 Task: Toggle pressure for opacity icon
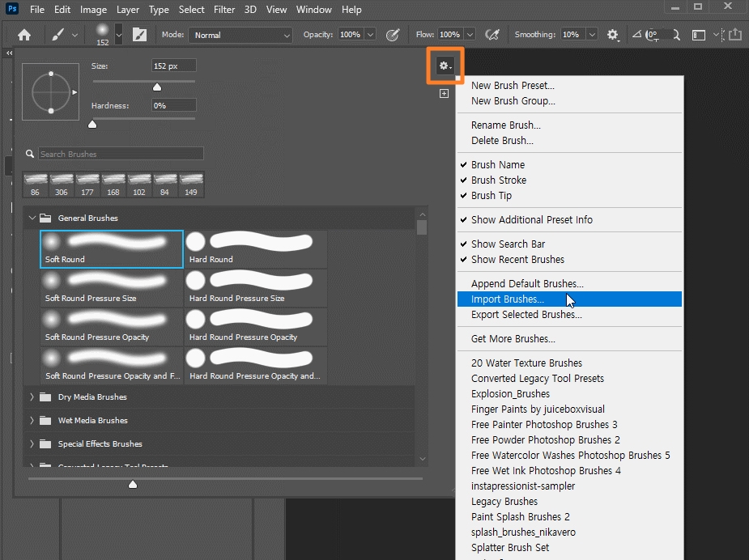tap(393, 35)
